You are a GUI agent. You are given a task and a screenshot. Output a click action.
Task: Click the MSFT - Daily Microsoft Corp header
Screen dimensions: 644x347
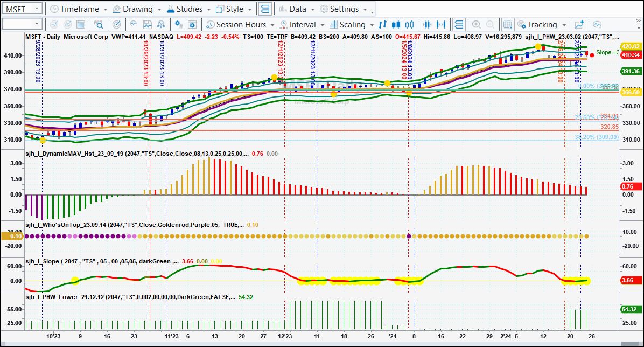click(x=67, y=37)
